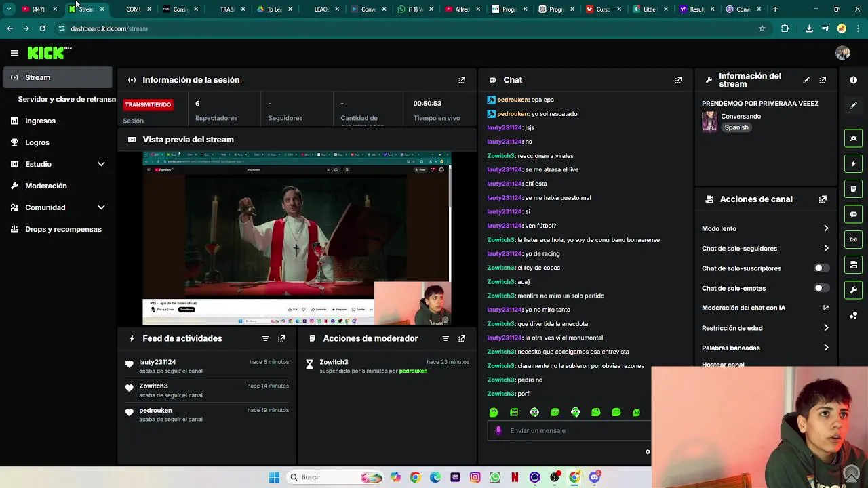The height and width of the screenshot is (488, 868).
Task: Click the browser address bar
Action: pyautogui.click(x=407, y=28)
